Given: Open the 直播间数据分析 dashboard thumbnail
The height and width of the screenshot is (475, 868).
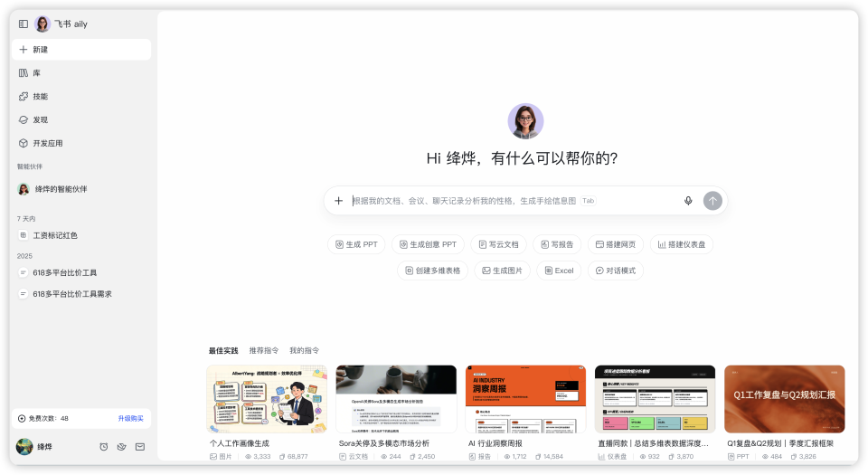Looking at the screenshot, I should (655, 399).
